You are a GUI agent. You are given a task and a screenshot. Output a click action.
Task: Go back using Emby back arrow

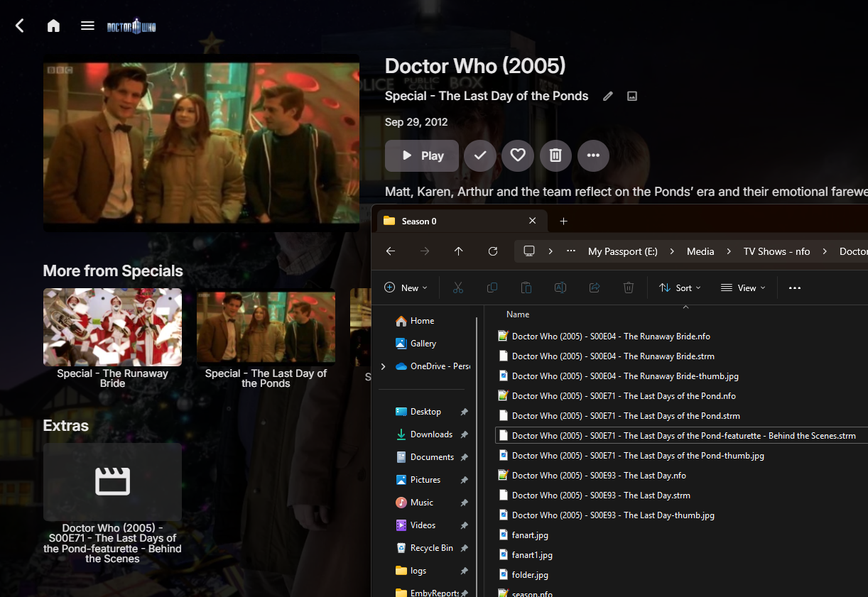point(20,26)
